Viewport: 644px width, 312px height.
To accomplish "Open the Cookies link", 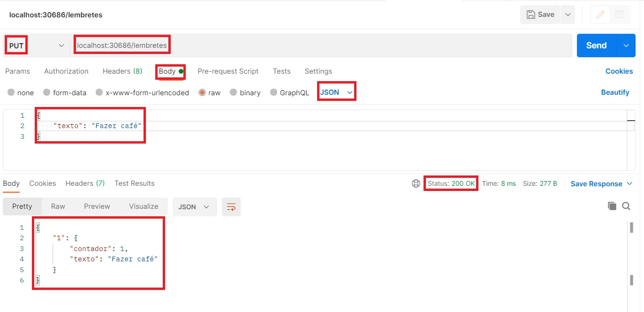I will [x=619, y=71].
